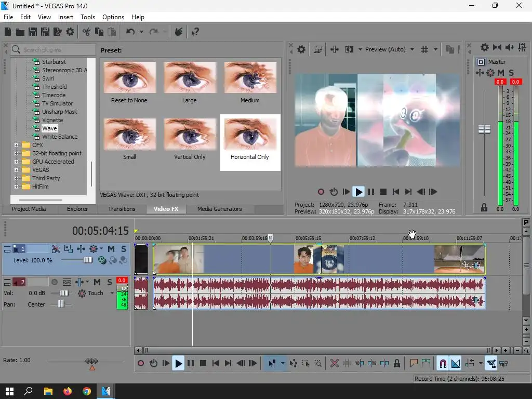532x399 pixels.
Task: Delete selection with red X icon
Action: [x=334, y=363]
